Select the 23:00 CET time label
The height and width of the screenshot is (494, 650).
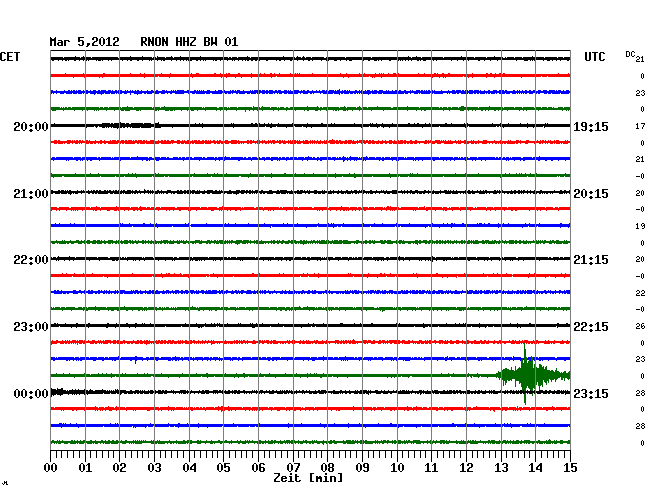31,327
